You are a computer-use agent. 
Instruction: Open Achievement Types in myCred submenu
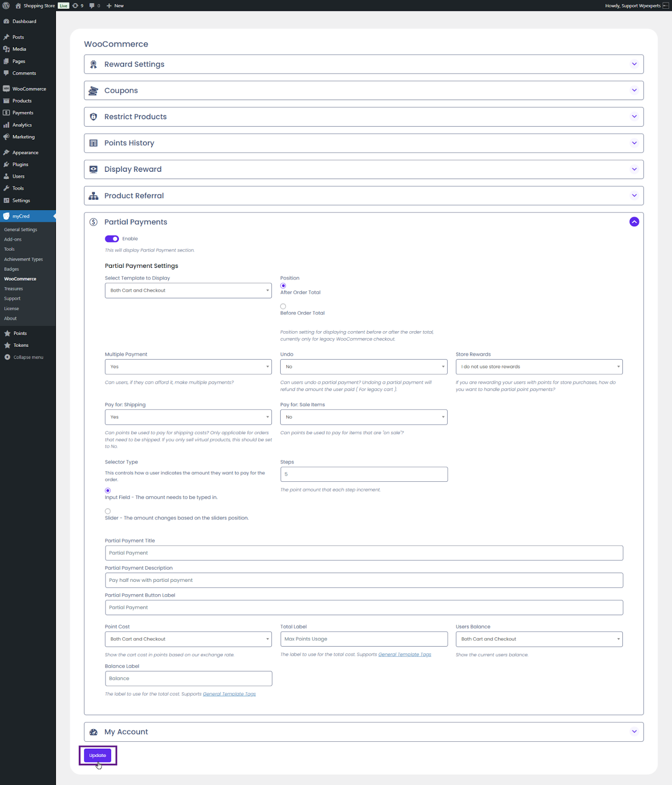(x=24, y=260)
